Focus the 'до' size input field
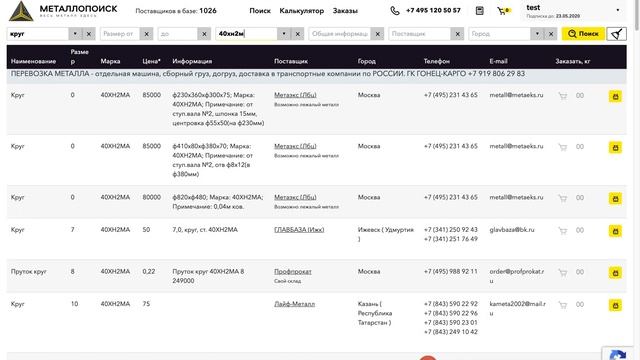This screenshot has width=640, height=360. (178, 34)
